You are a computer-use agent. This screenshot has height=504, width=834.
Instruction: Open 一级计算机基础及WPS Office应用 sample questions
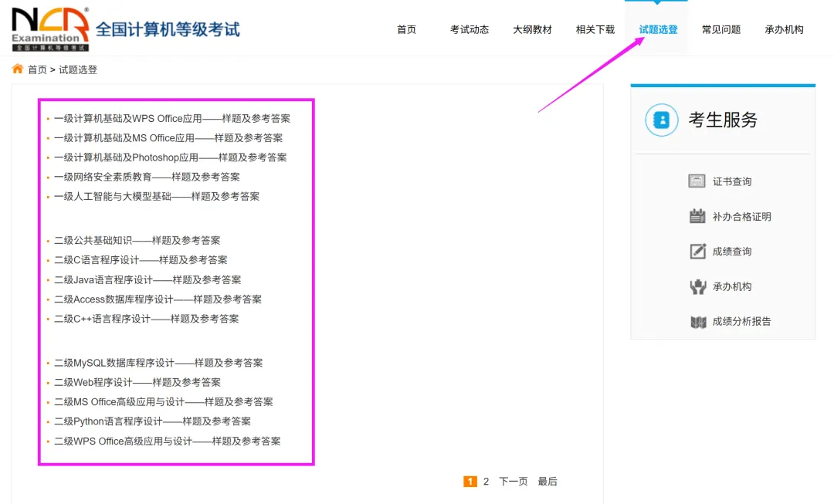pos(172,119)
